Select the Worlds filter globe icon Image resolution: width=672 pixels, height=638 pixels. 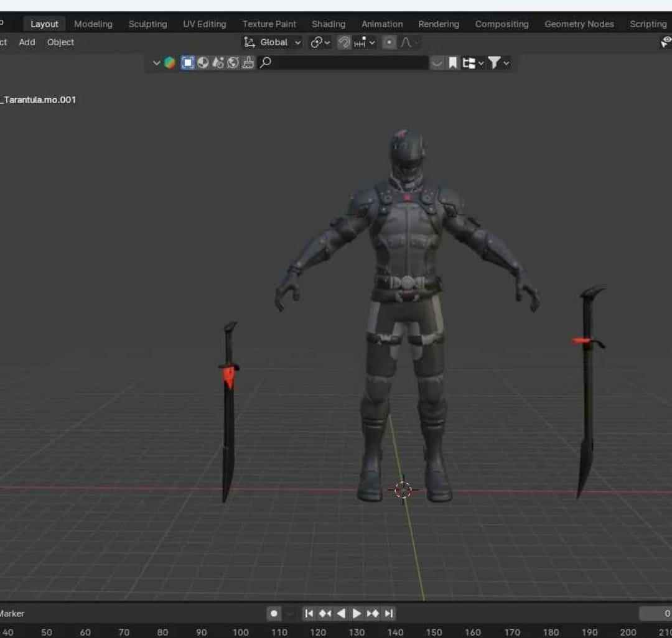pos(233,63)
